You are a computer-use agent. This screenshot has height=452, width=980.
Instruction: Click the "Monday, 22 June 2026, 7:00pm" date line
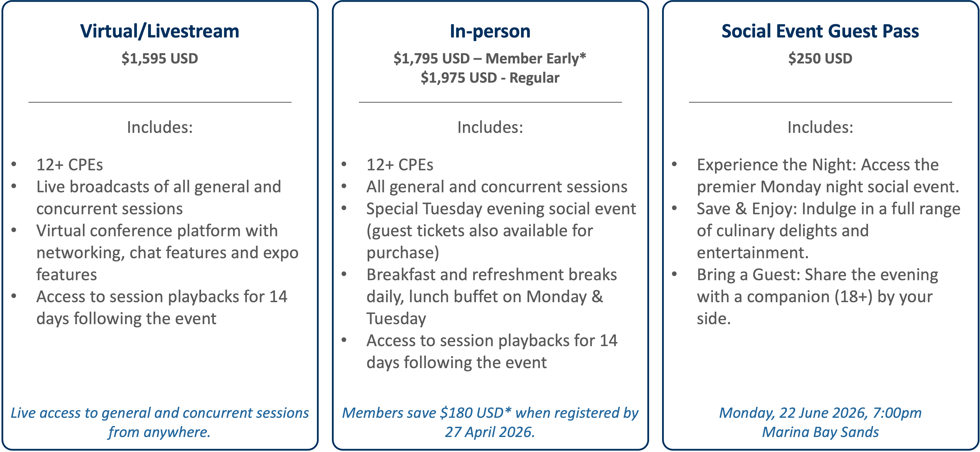point(820,413)
